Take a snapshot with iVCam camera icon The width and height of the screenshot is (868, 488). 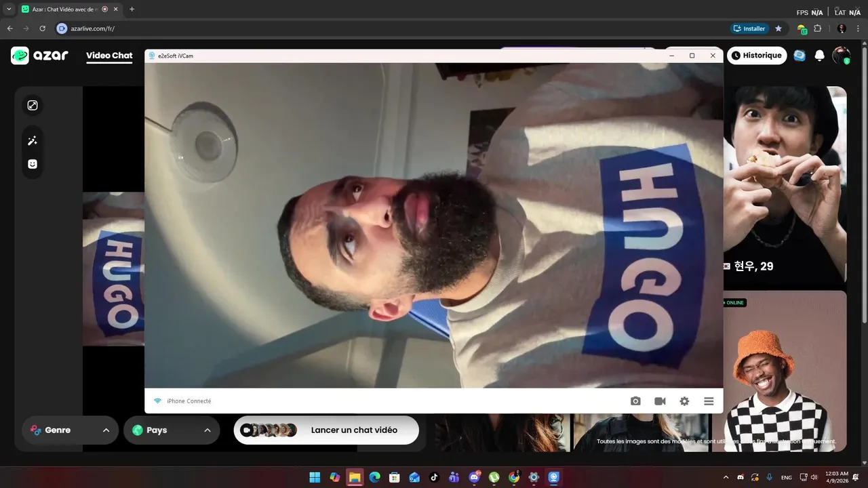point(635,401)
